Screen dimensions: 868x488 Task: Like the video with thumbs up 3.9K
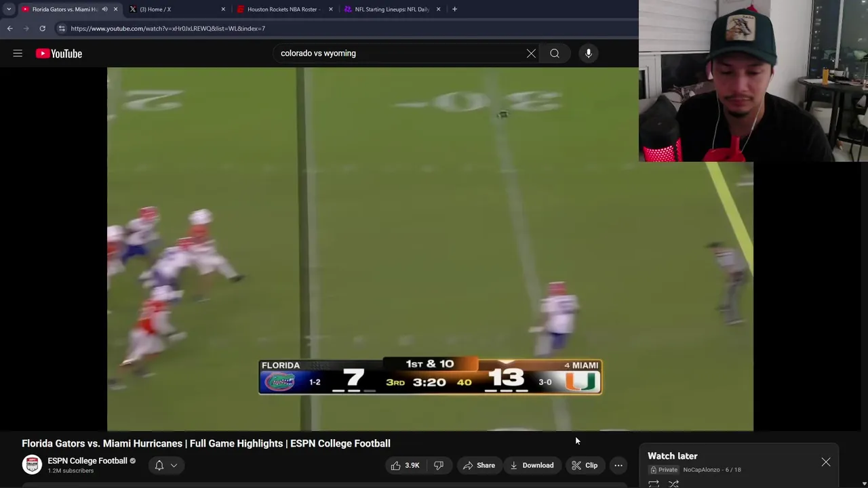[405, 466]
